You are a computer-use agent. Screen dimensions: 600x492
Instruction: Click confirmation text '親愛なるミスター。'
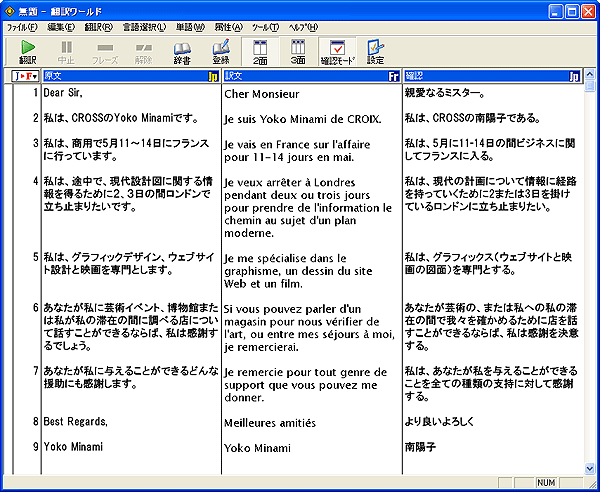[445, 93]
